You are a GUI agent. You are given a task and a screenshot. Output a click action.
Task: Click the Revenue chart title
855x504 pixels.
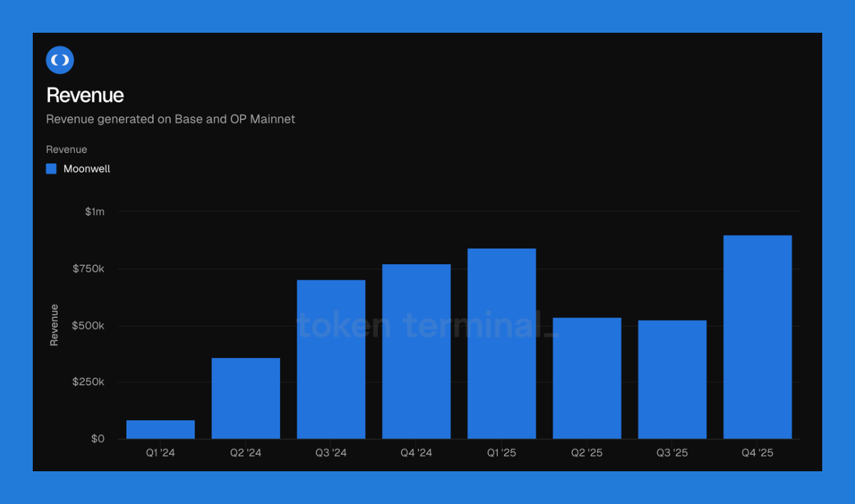click(x=85, y=95)
